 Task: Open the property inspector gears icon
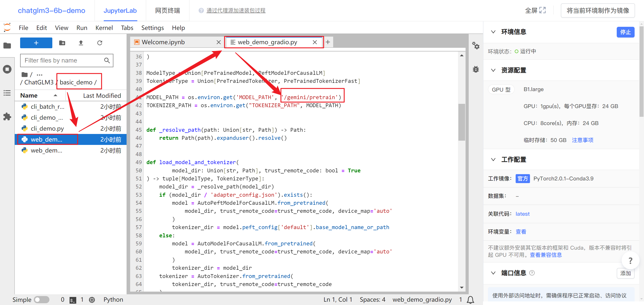coord(475,45)
